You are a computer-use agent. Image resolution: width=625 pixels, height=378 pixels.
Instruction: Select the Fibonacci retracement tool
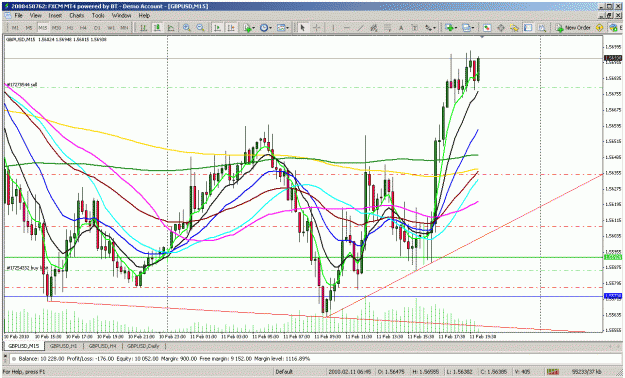[387, 28]
